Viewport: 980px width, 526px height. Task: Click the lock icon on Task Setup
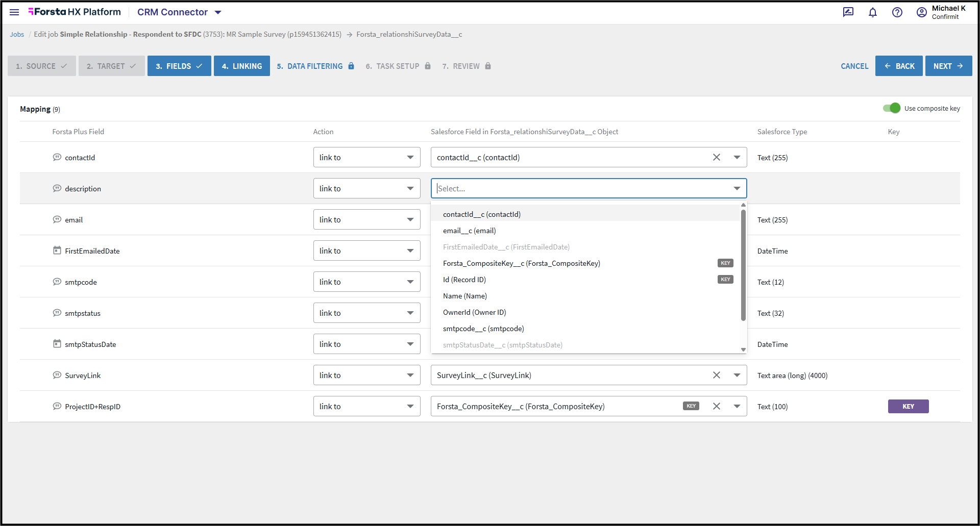[x=428, y=66]
